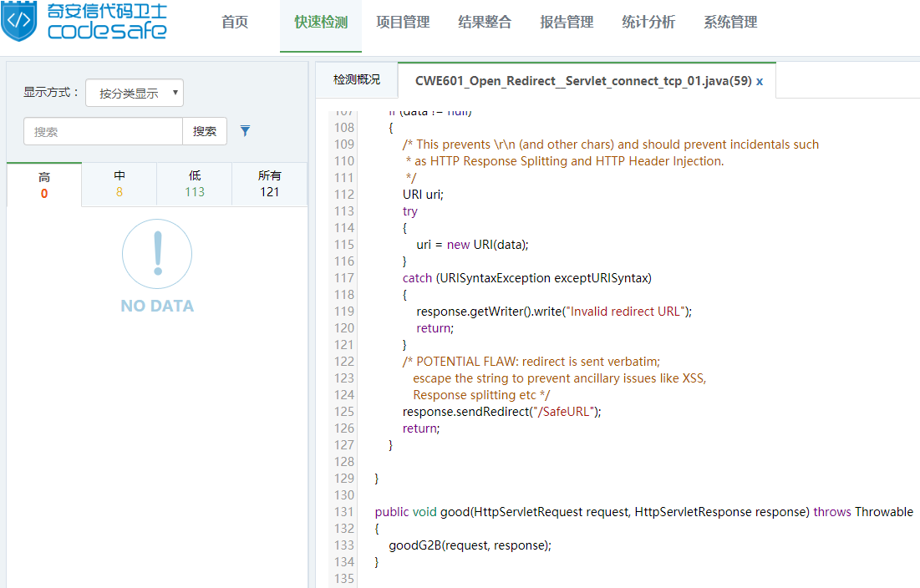Open 报告管理 report management
The width and height of the screenshot is (920, 588).
[x=567, y=23]
